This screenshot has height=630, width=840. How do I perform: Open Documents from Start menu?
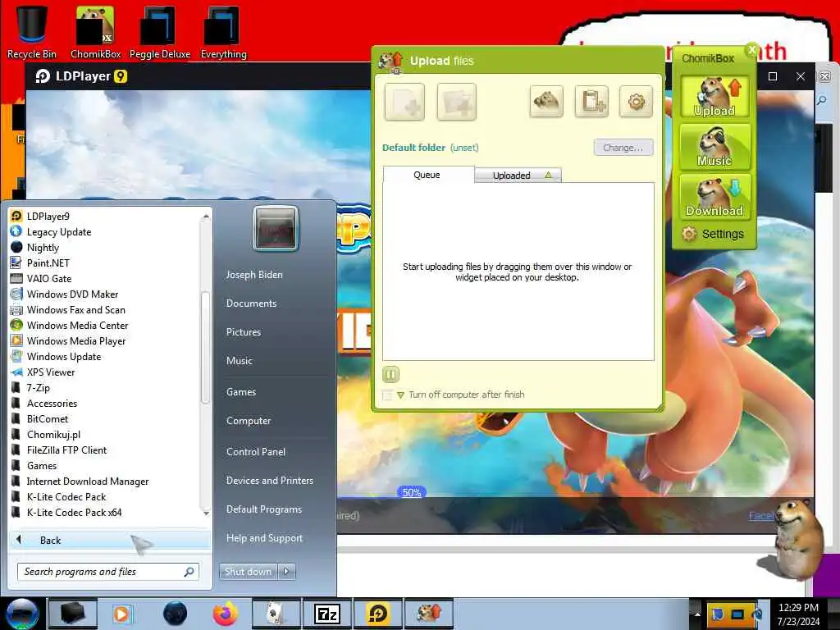click(x=251, y=304)
